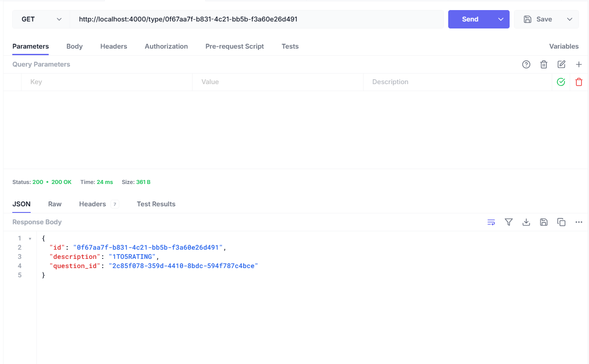Open the Variables link

[564, 46]
